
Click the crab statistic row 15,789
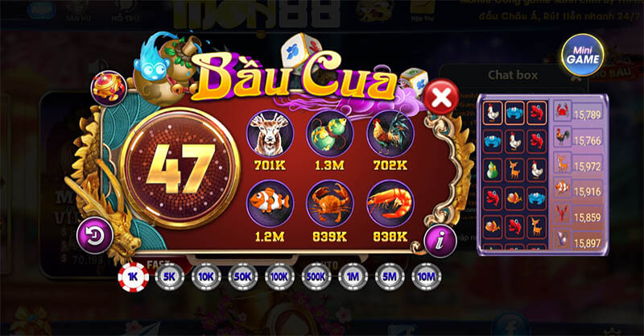coord(578,112)
